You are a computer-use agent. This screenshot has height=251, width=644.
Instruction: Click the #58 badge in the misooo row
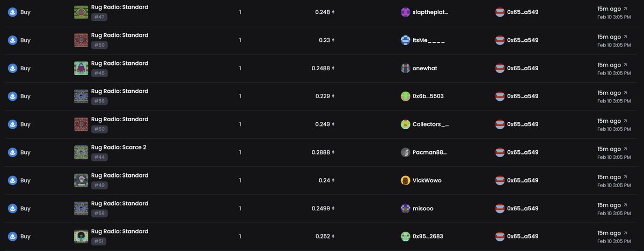click(x=99, y=213)
